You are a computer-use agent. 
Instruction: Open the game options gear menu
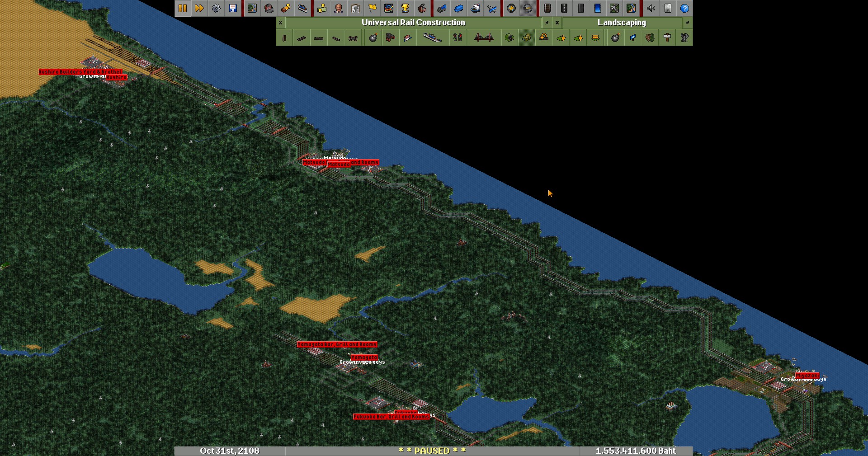click(x=216, y=8)
